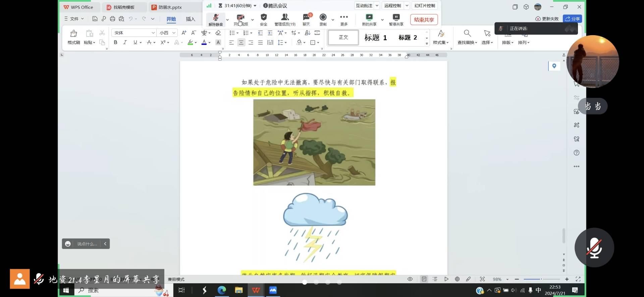The image size is (644, 297).
Task: Click the security (安全) shield icon
Action: click(x=264, y=19)
